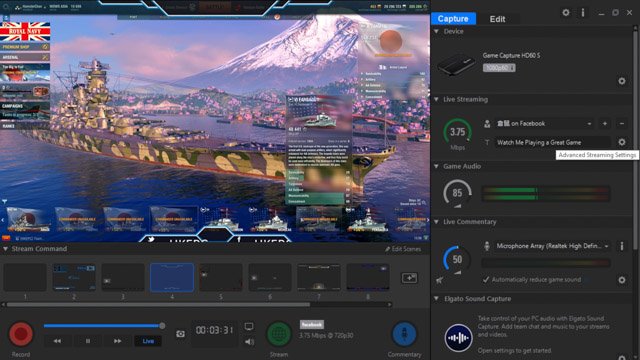
Task: Take a screenshot with camera icon
Action: coord(180,334)
